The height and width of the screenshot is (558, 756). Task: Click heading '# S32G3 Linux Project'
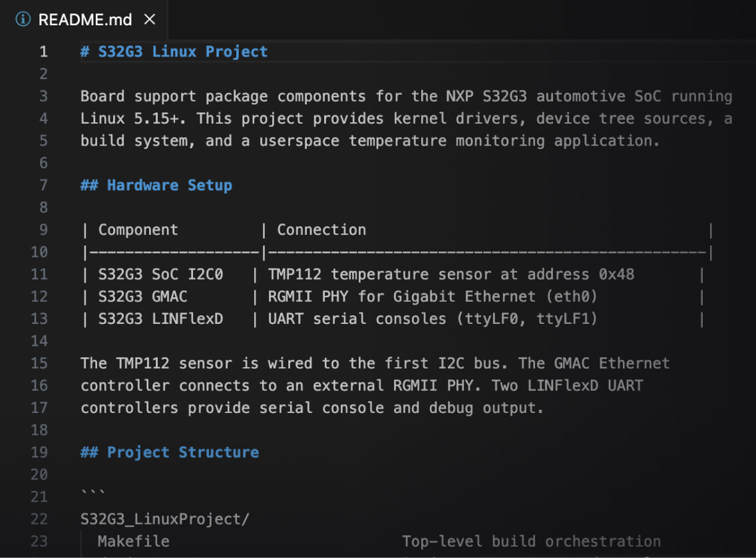(x=174, y=52)
